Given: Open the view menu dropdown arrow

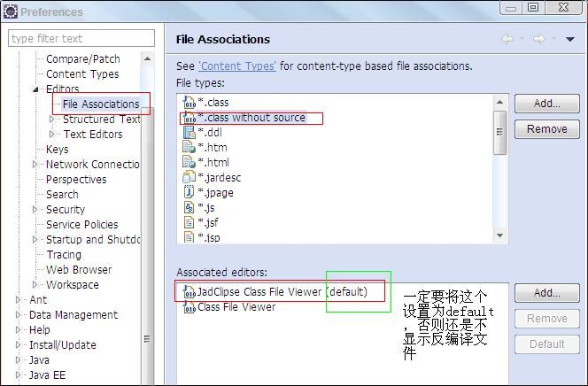Looking at the screenshot, I should pyautogui.click(x=570, y=39).
